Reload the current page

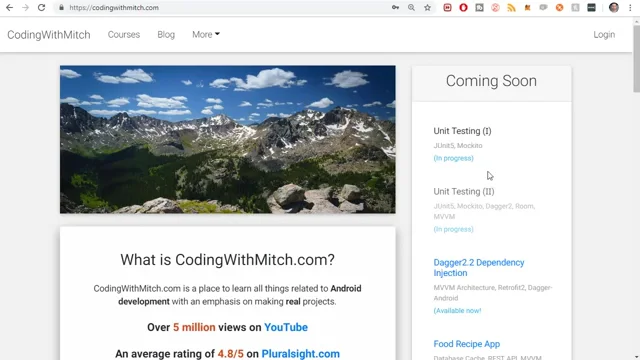[x=41, y=7]
